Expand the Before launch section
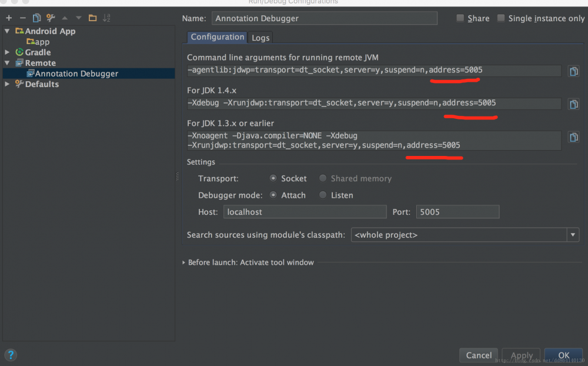588x366 pixels. 183,262
